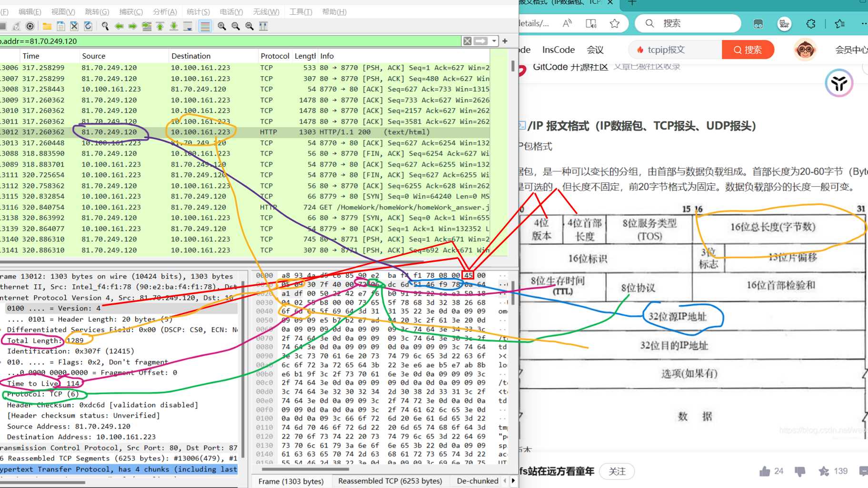Open a capture file via folder icon
The height and width of the screenshot is (488, 868).
[x=47, y=26]
